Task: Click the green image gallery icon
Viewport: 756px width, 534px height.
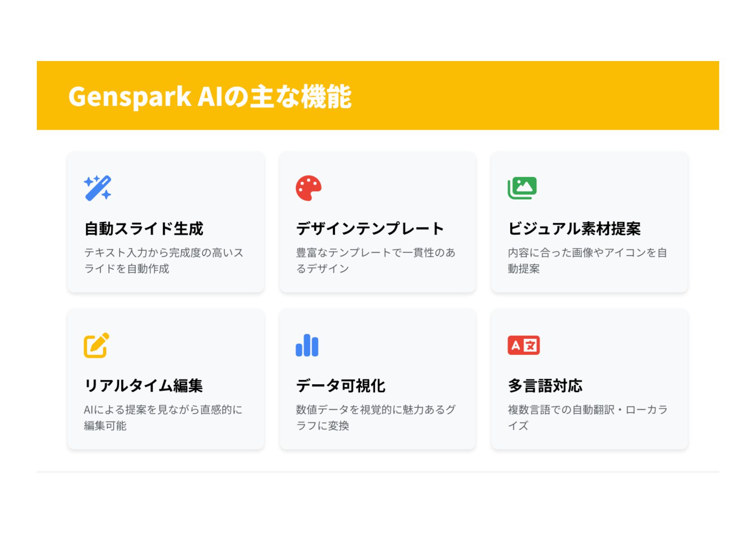Action: [x=522, y=188]
